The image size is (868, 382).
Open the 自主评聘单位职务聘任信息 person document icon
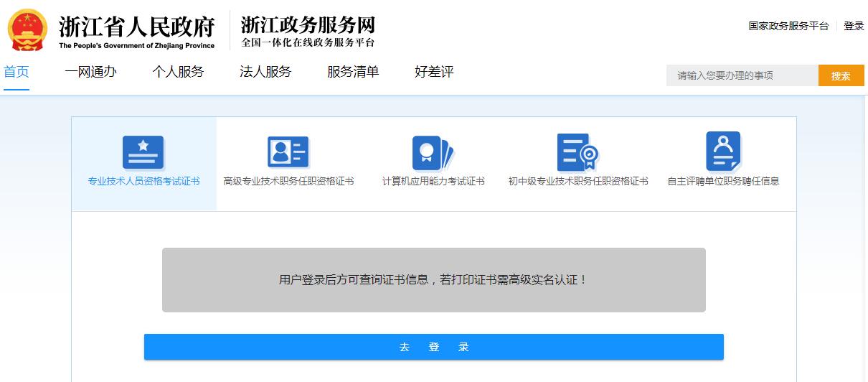click(723, 152)
